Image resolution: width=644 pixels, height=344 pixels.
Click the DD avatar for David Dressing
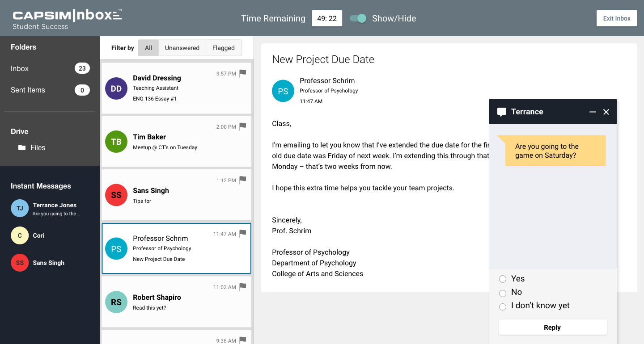coord(116,88)
